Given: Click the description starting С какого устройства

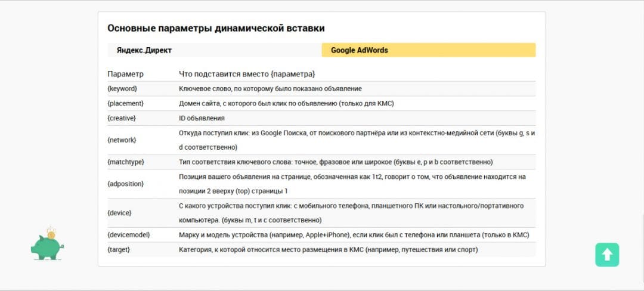Looking at the screenshot, I should (352, 213).
